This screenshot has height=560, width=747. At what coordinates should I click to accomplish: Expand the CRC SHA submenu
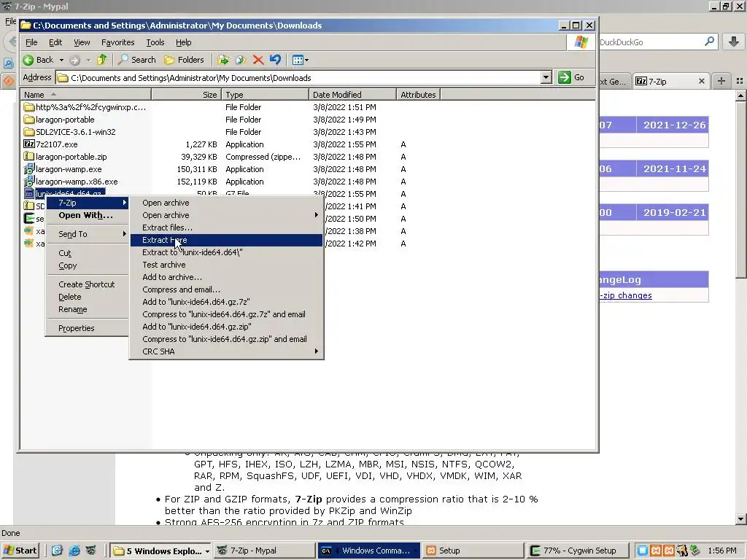pyautogui.click(x=226, y=351)
